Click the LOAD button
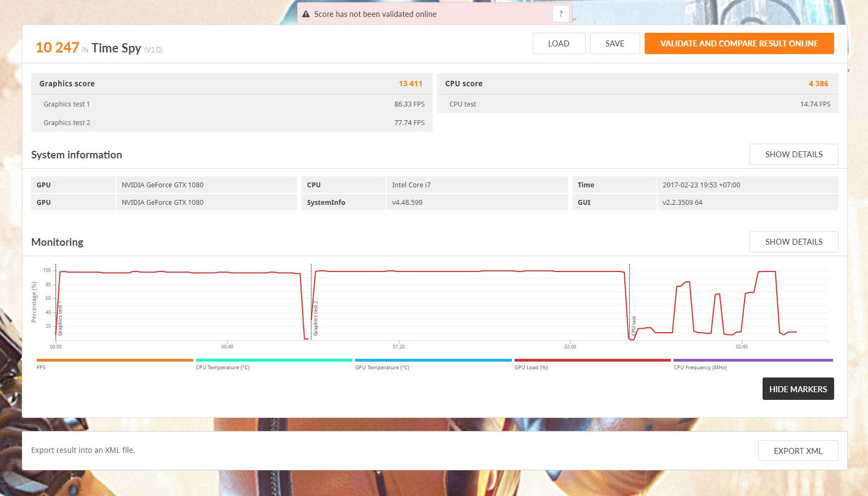The width and height of the screenshot is (868, 496). click(x=558, y=44)
